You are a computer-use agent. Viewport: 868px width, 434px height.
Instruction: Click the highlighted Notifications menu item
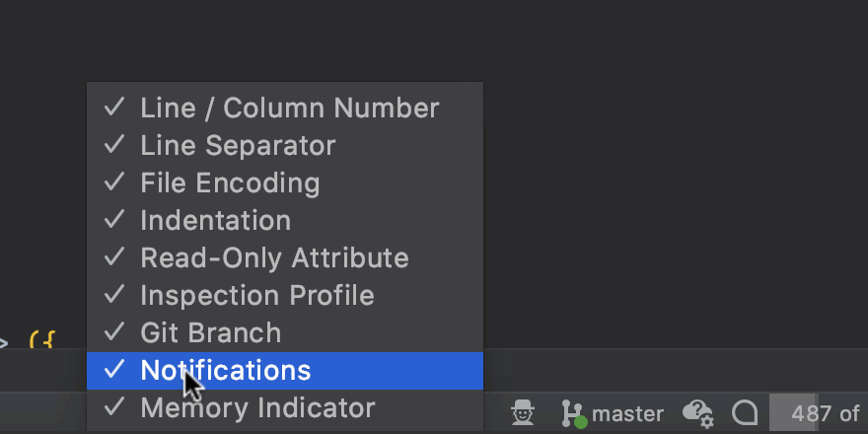tap(225, 370)
